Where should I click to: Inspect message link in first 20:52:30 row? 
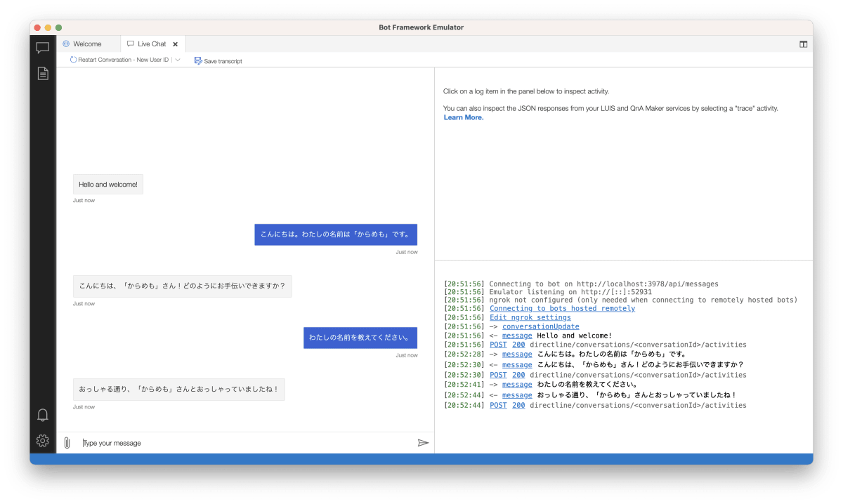(517, 365)
